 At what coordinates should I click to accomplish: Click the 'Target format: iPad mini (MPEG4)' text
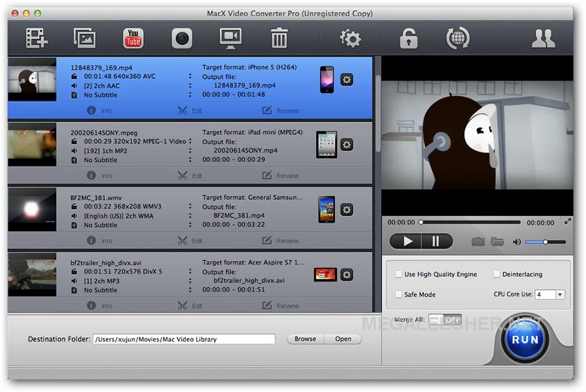(253, 132)
